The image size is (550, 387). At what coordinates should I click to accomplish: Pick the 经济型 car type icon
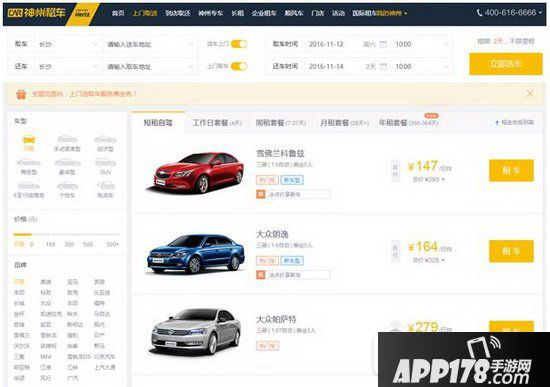[x=105, y=139]
